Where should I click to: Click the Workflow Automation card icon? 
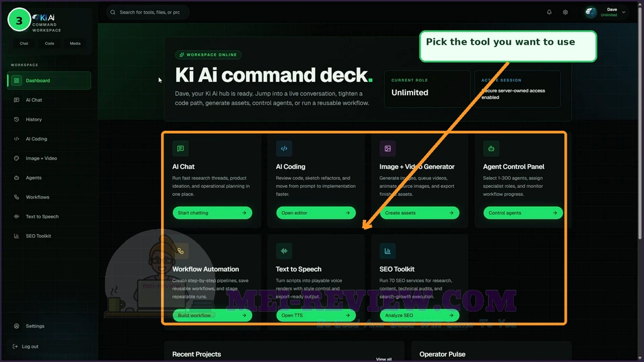click(180, 251)
